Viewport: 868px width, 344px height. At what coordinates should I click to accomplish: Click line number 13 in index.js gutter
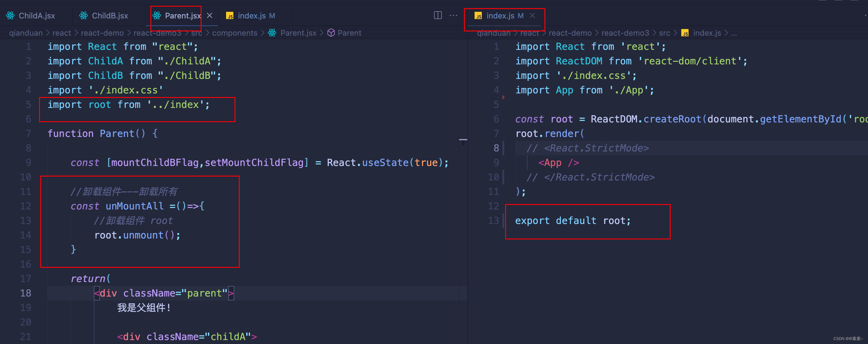coord(493,220)
